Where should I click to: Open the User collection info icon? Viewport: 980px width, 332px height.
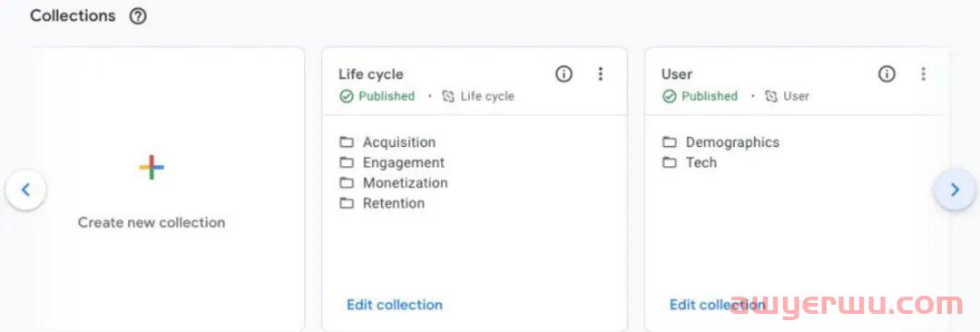(x=887, y=74)
